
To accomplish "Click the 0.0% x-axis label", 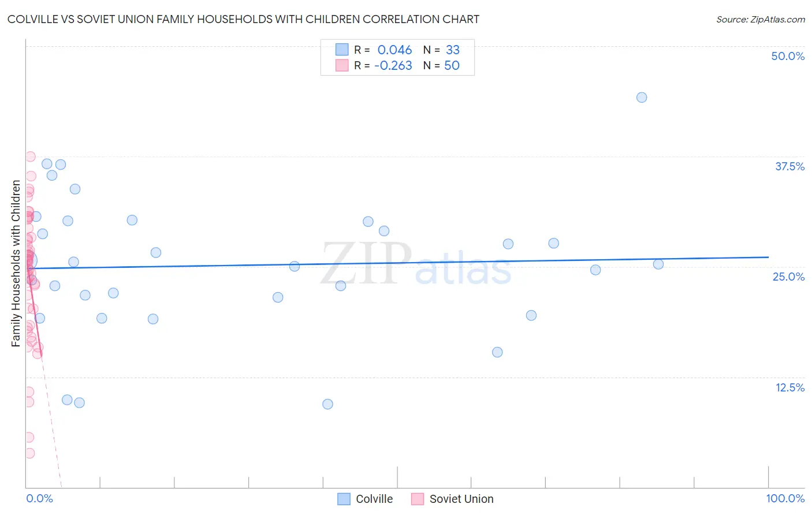I will 40,498.
